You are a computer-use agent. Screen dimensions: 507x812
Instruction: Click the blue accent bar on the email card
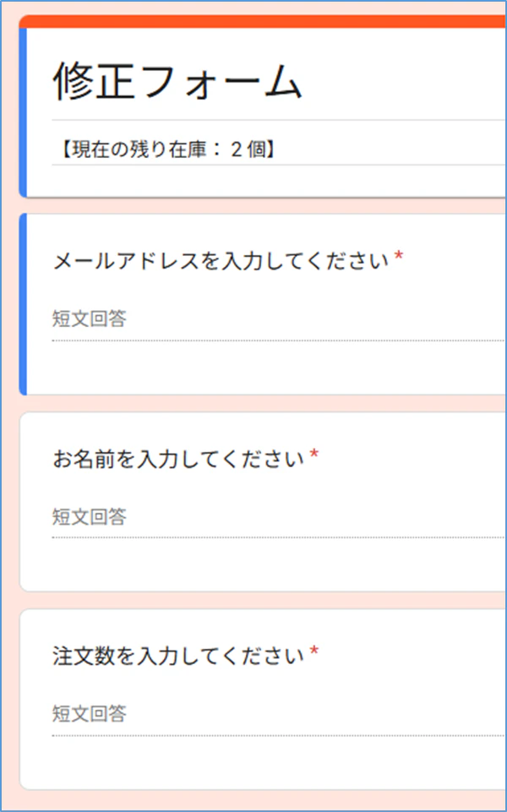(23, 304)
